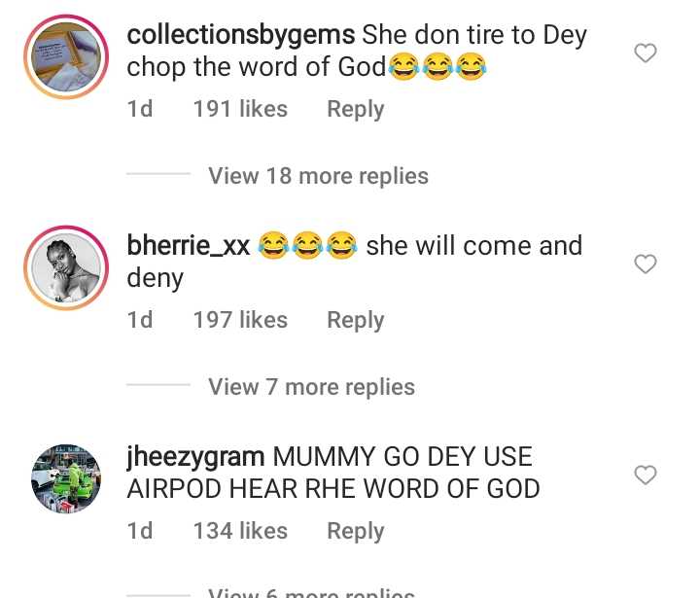700x598 pixels.
Task: Reply to bherrie_xx comment
Action: coord(355,320)
